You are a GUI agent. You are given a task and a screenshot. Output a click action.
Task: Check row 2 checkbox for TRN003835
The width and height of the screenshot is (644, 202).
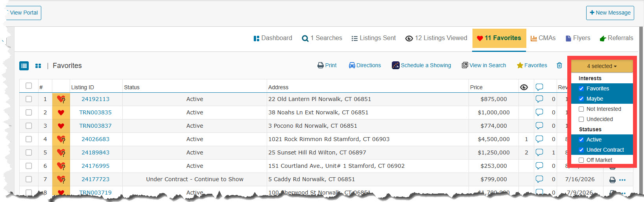pos(29,112)
